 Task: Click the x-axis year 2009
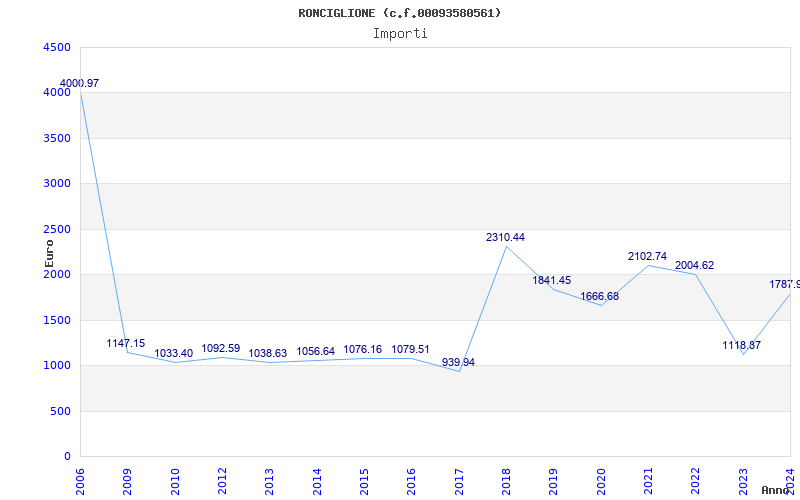[128, 482]
